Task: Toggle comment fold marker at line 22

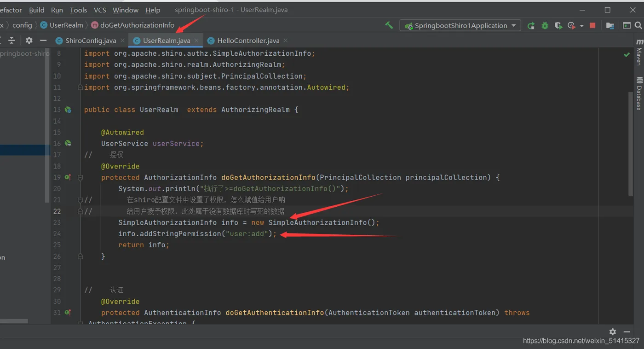Action: click(80, 211)
